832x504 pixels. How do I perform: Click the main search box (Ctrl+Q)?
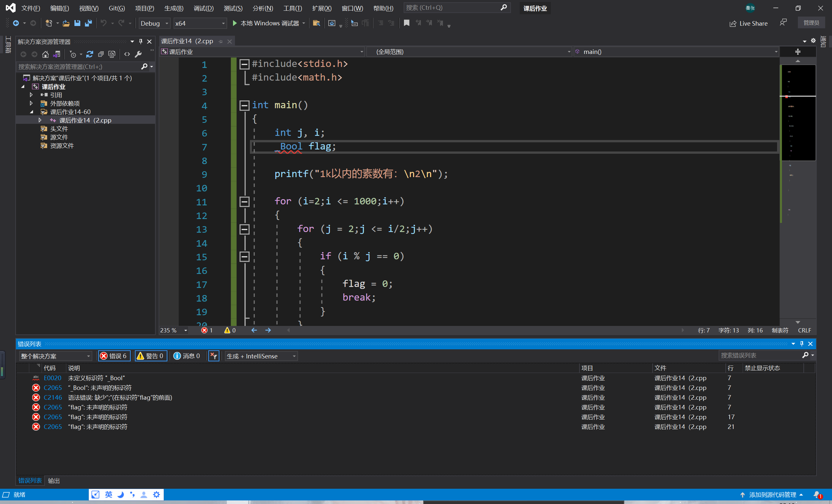457,7
